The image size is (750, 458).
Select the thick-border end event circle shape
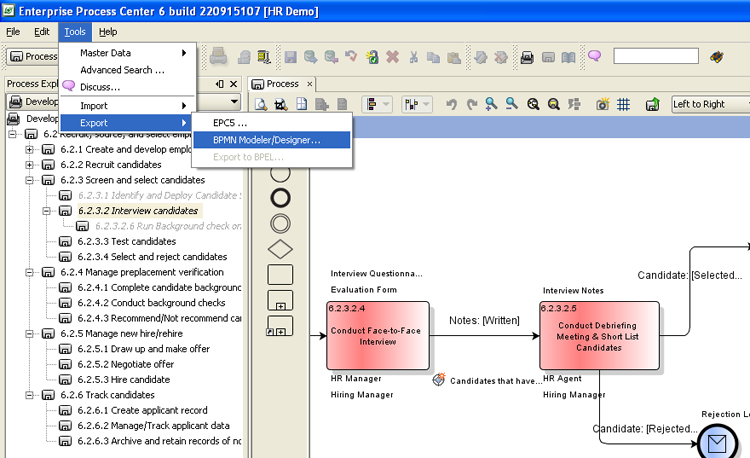[280, 197]
